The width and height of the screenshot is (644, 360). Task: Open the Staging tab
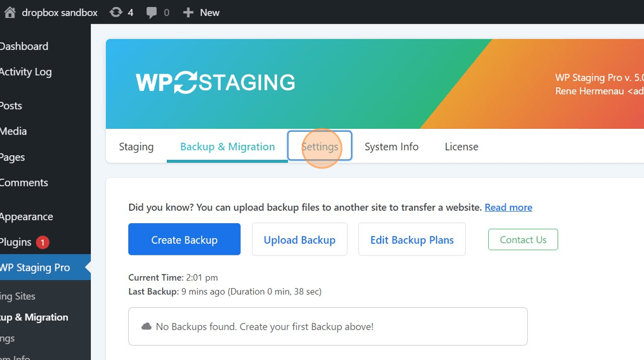pos(136,147)
